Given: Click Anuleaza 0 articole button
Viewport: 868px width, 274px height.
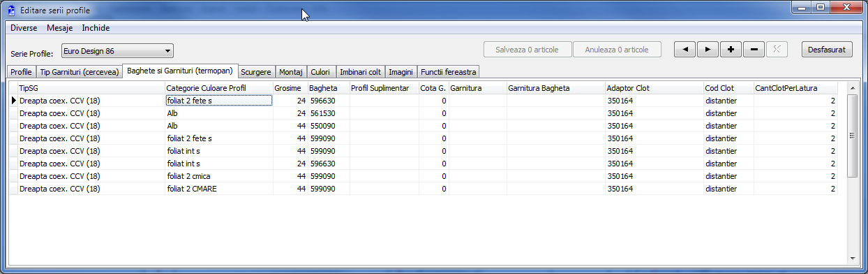Looking at the screenshot, I should point(617,50).
